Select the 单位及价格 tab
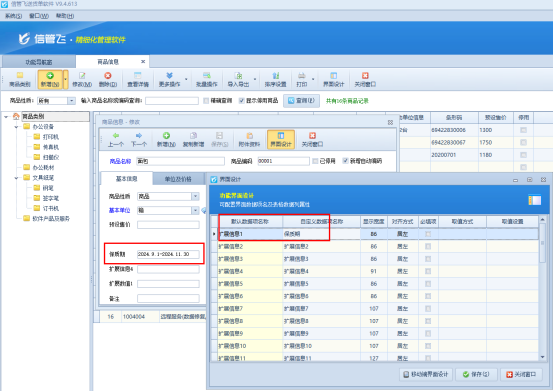Image resolution: width=554 pixels, height=391 pixels. click(178, 179)
